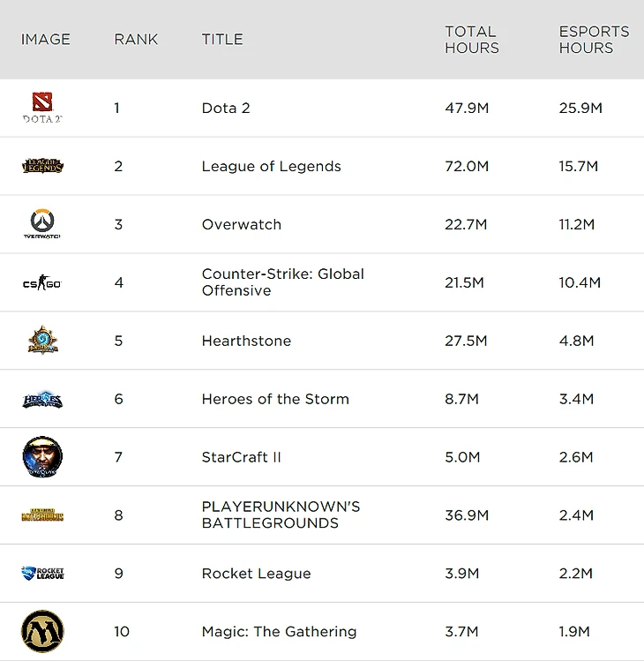The width and height of the screenshot is (644, 661).
Task: Click the Rocket League logo icon
Action: pyautogui.click(x=42, y=573)
